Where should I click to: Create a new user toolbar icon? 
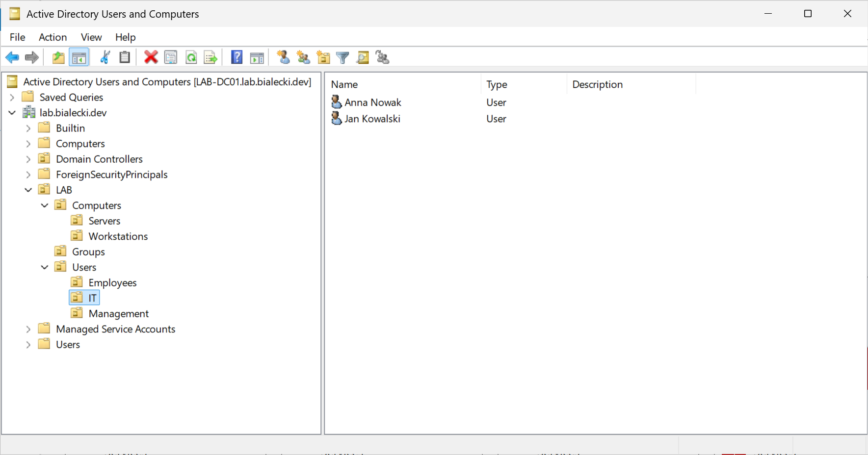pyautogui.click(x=283, y=57)
